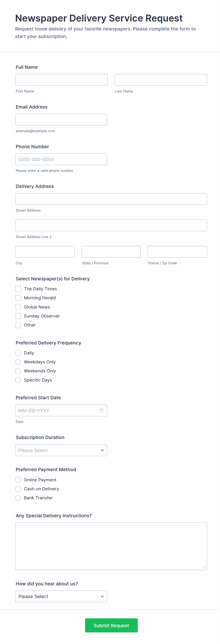Image resolution: width=220 pixels, height=644 pixels.
Task: Open the calendar date picker icon
Action: click(101, 410)
